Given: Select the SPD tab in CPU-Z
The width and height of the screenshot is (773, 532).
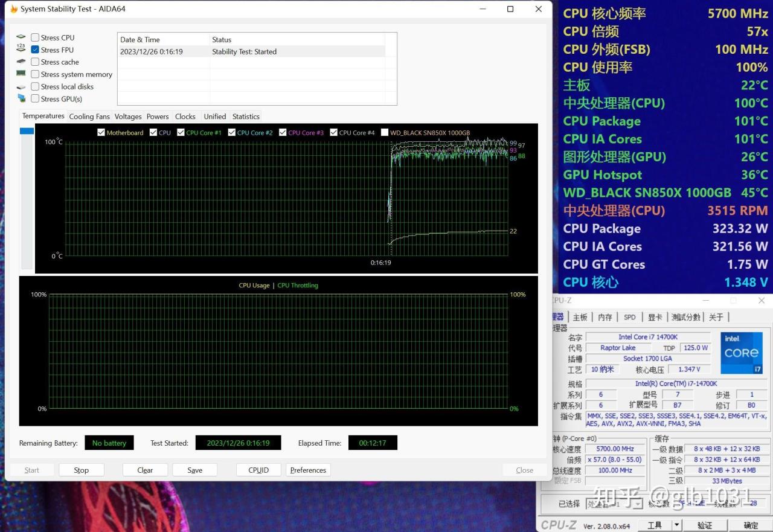Looking at the screenshot, I should [630, 317].
